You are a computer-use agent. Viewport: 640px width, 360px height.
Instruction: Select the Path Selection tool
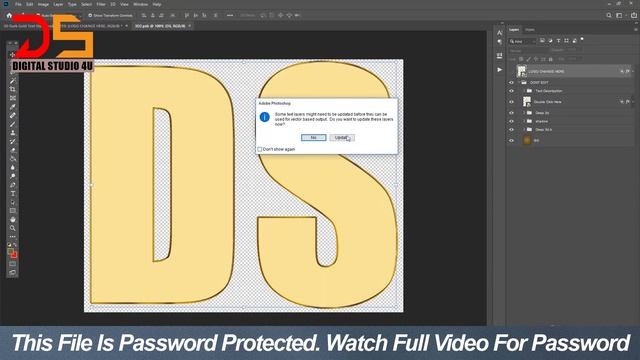[x=13, y=202]
